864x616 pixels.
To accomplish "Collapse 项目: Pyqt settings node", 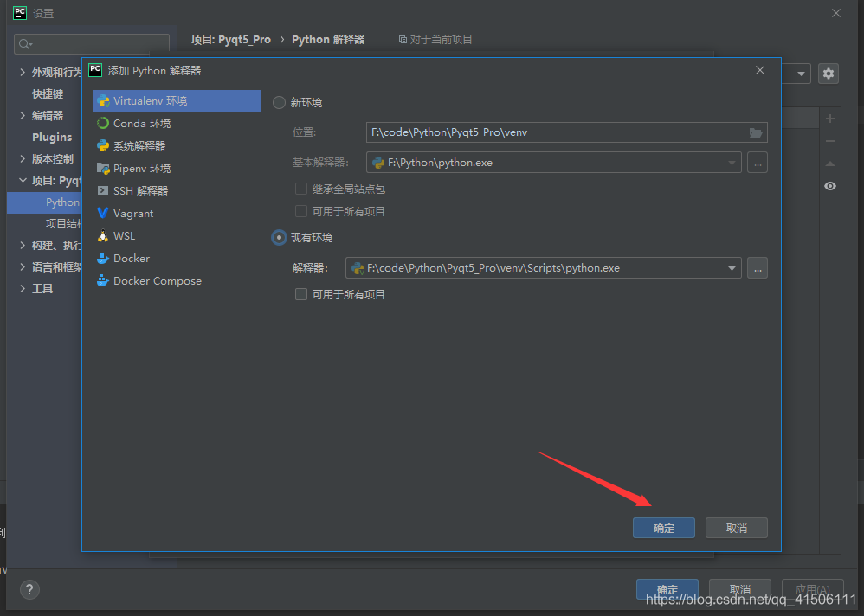I will click(x=23, y=180).
